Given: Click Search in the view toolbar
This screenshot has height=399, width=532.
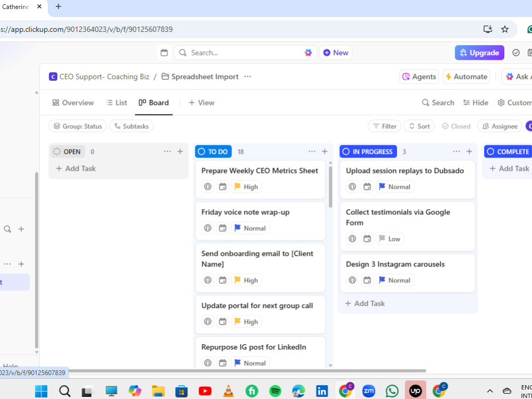Looking at the screenshot, I should tap(438, 103).
